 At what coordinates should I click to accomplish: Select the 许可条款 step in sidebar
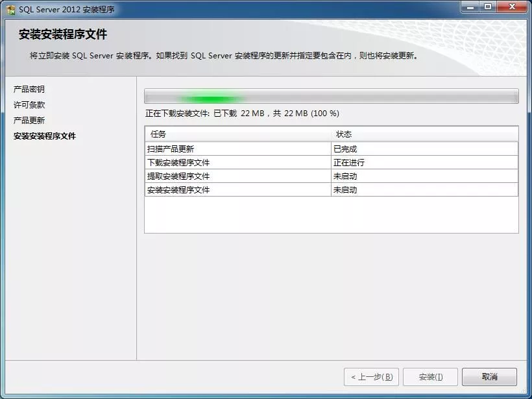29,105
